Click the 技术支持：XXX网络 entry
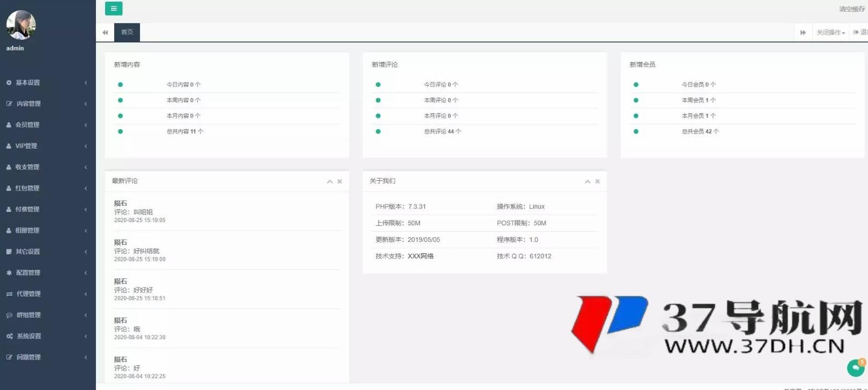Image resolution: width=868 pixels, height=390 pixels. pos(405,256)
